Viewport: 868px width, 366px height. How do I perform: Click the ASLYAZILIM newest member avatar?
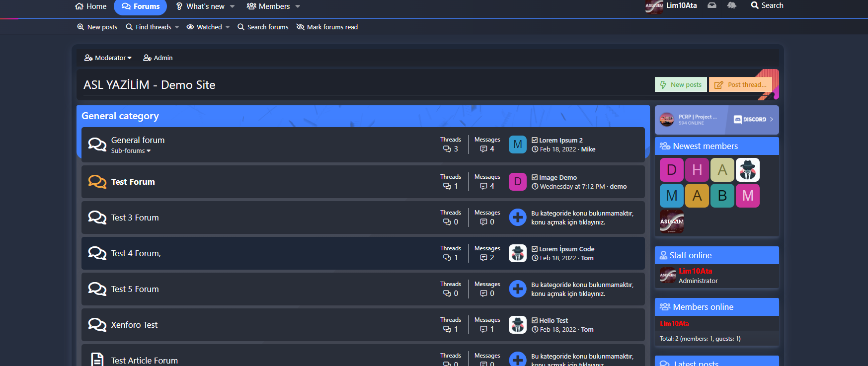(x=672, y=221)
